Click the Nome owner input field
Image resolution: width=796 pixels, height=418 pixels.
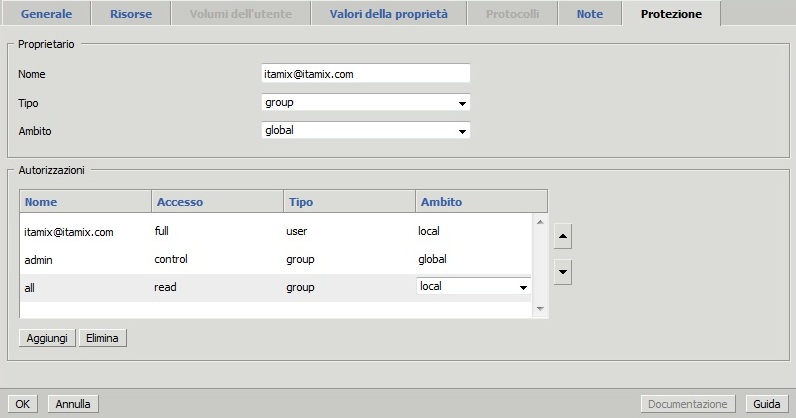point(365,74)
